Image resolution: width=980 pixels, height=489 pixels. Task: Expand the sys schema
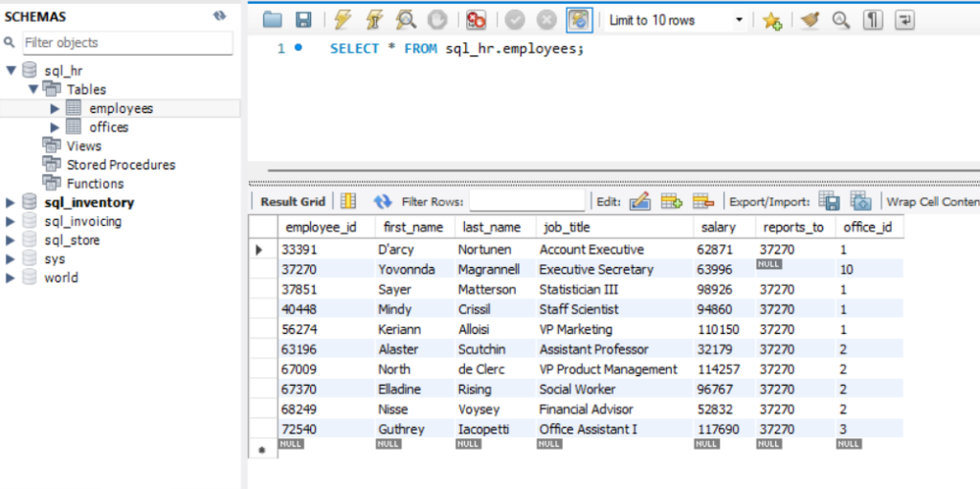pyautogui.click(x=10, y=259)
